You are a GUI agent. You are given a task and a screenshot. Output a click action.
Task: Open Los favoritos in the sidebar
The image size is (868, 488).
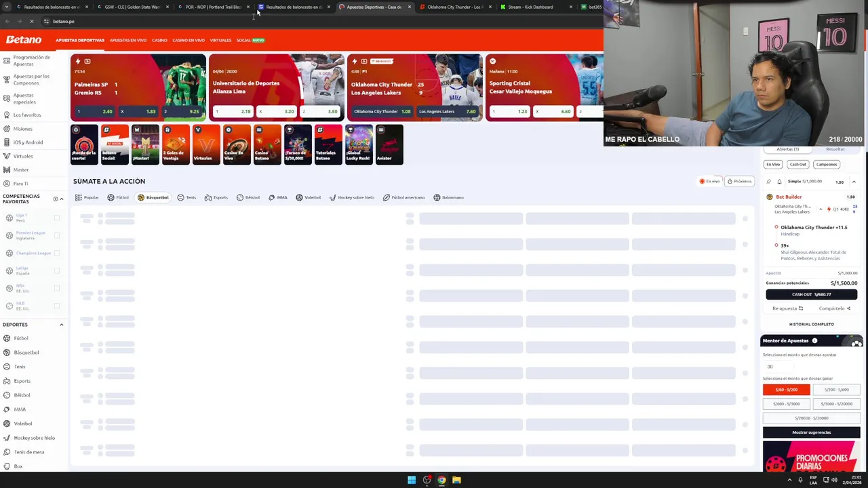(x=27, y=115)
